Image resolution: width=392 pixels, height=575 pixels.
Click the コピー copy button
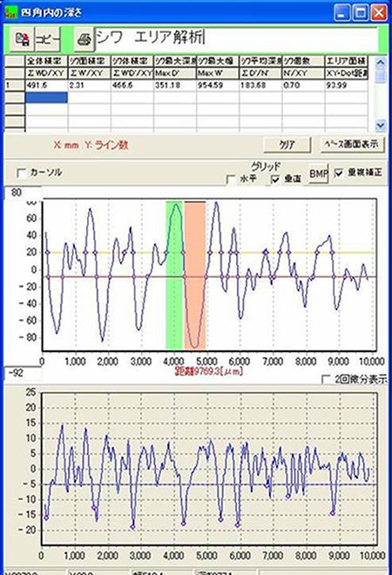pyautogui.click(x=47, y=38)
